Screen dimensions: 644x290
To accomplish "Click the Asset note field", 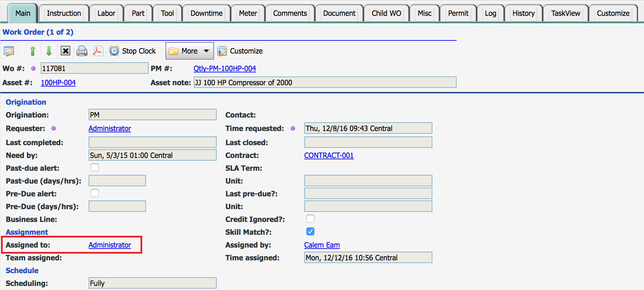I will pos(325,83).
